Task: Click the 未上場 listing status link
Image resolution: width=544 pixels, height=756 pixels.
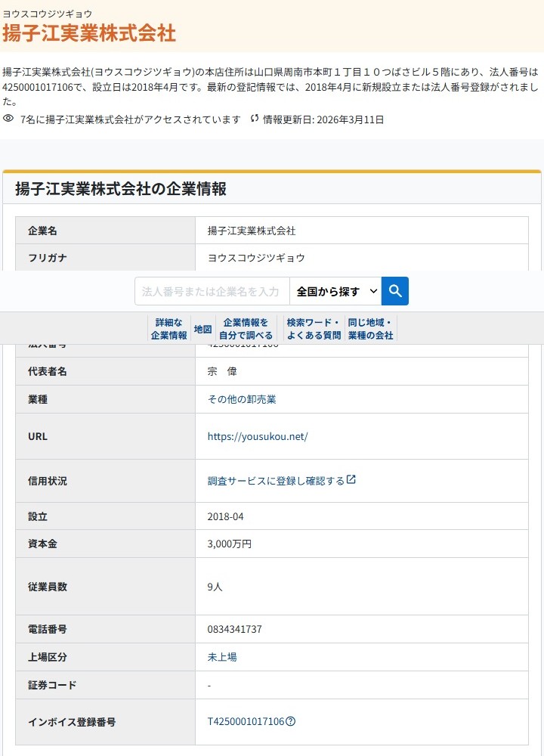Action: click(x=222, y=657)
